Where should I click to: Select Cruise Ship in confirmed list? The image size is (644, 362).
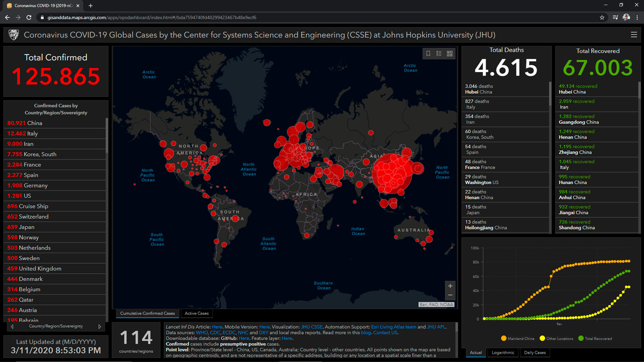(55, 206)
